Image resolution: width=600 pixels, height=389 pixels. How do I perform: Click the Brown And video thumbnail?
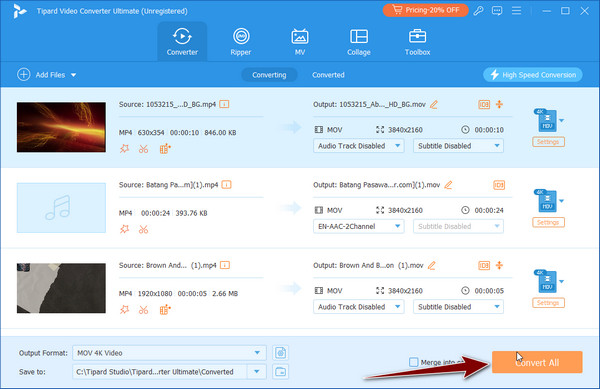coord(61,288)
